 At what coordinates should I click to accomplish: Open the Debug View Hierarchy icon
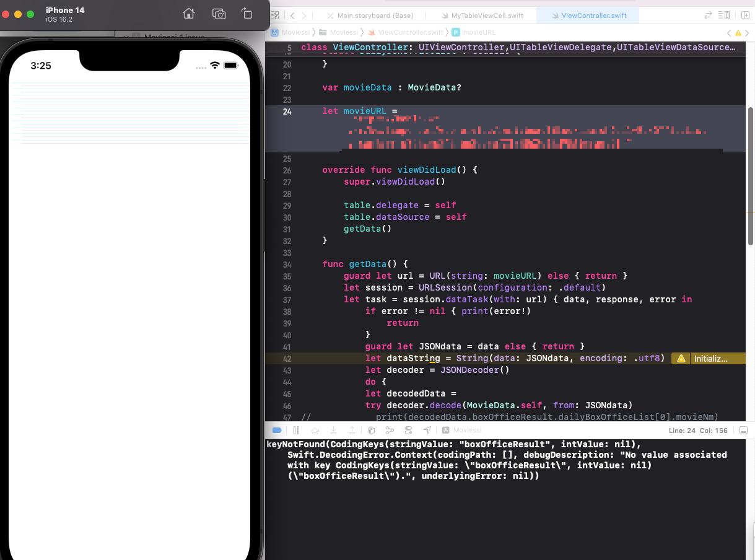(371, 430)
